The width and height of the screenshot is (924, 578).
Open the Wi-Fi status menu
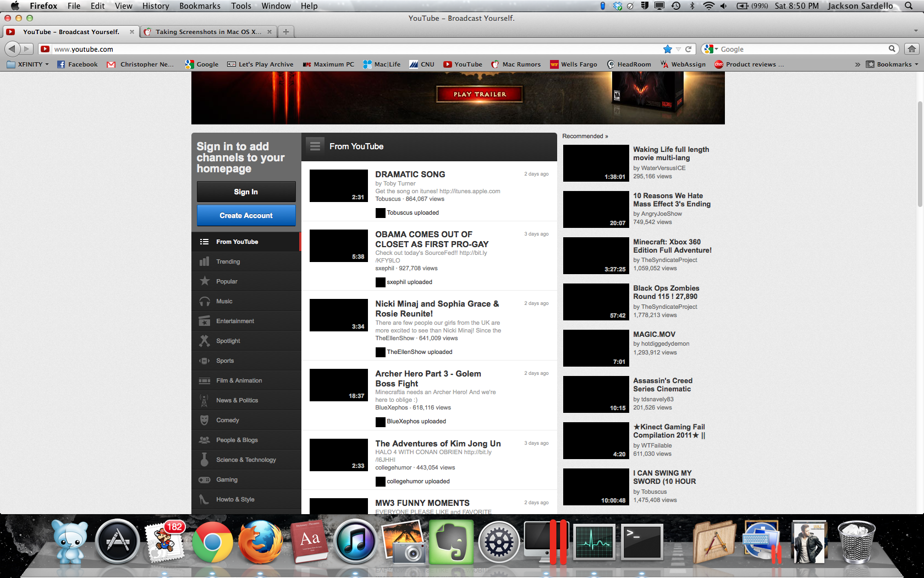708,6
